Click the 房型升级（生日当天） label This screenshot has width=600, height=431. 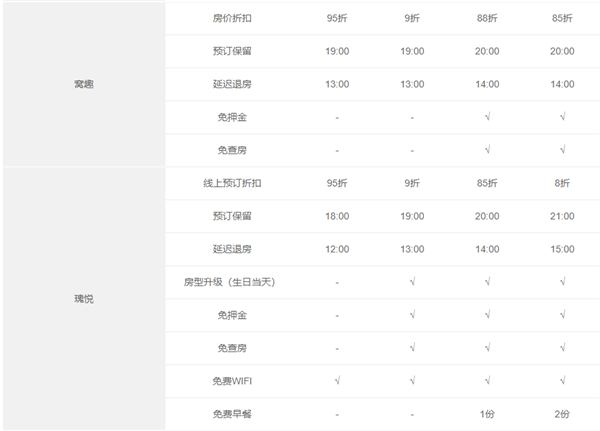(232, 282)
